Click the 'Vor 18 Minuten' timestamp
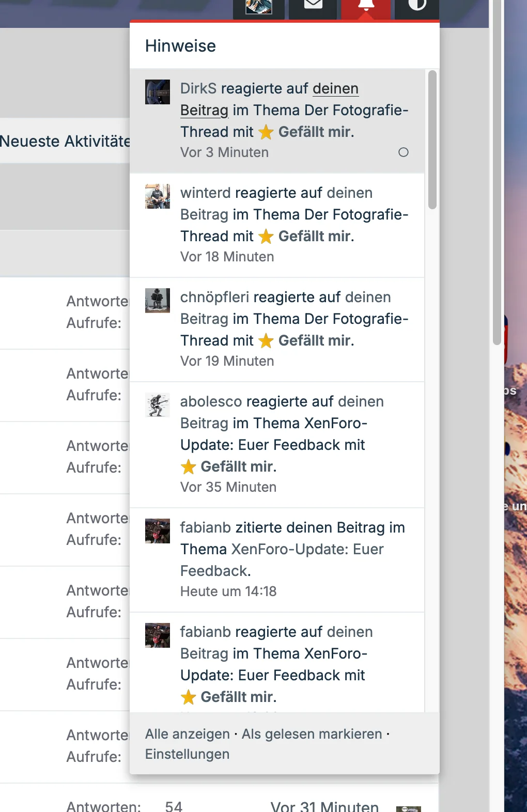This screenshot has height=812, width=527. (227, 257)
